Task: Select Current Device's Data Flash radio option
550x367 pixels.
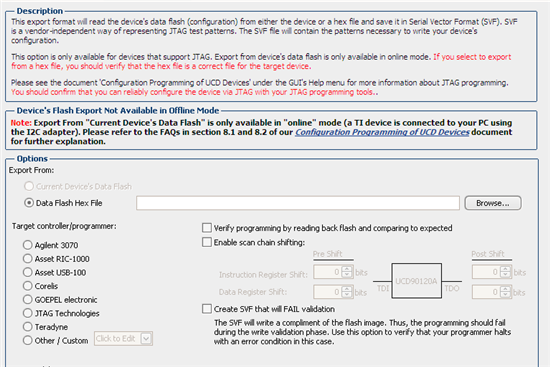Action: click(x=29, y=186)
